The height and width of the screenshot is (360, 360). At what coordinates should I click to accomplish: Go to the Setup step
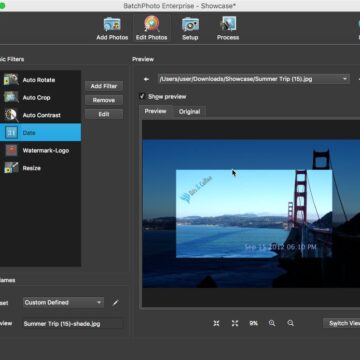190,29
